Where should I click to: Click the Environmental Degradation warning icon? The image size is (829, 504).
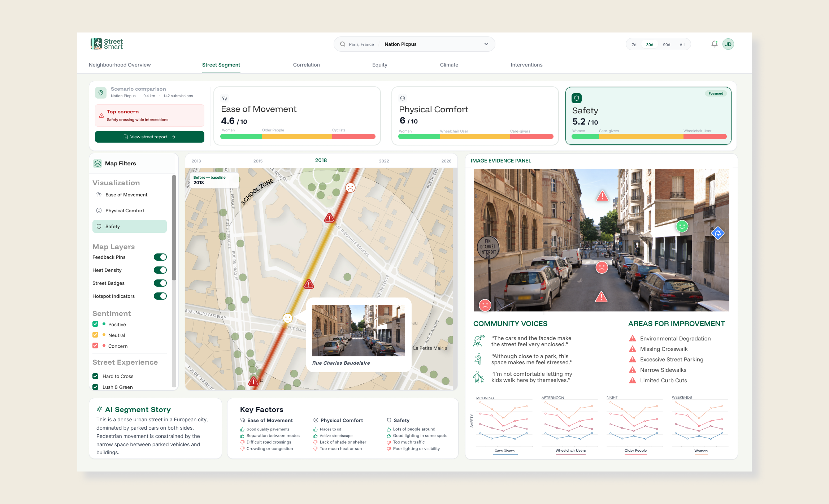coord(633,338)
